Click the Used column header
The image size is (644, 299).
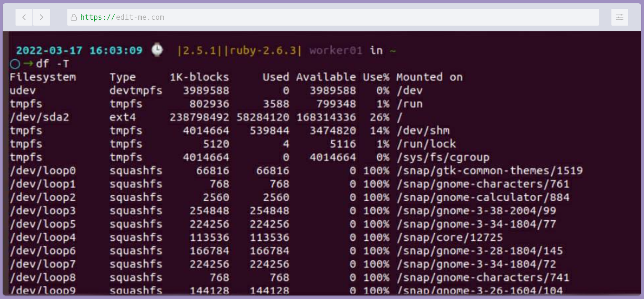(276, 77)
